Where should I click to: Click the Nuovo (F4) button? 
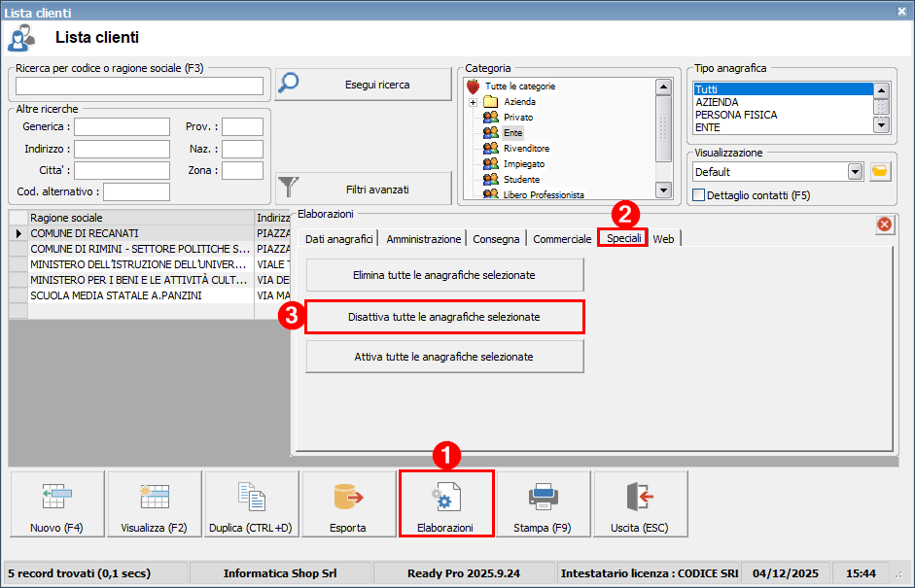coord(57,504)
